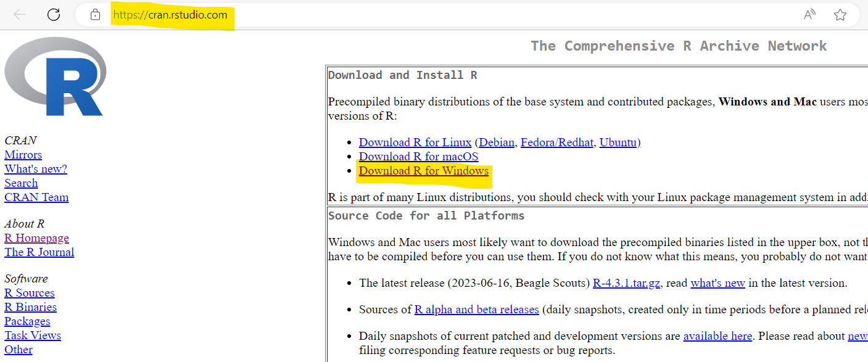
Task: Click the browser back arrow
Action: (20, 15)
